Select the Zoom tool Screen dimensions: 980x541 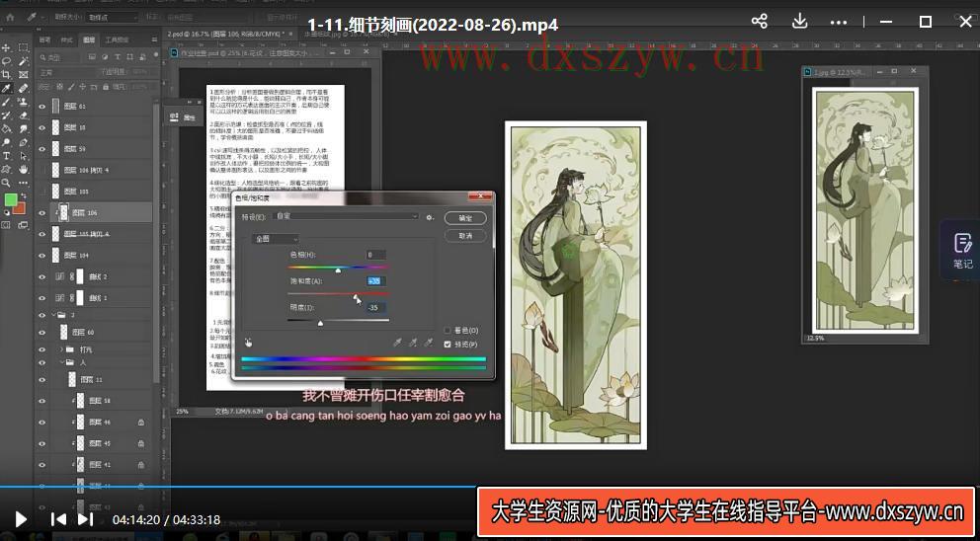tap(7, 183)
